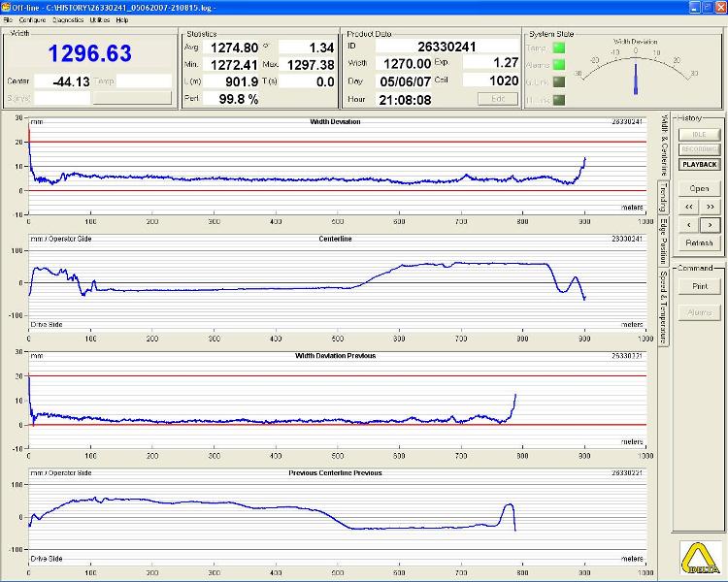Select the IDLE history mode
This screenshot has width=728, height=582.
(x=699, y=134)
